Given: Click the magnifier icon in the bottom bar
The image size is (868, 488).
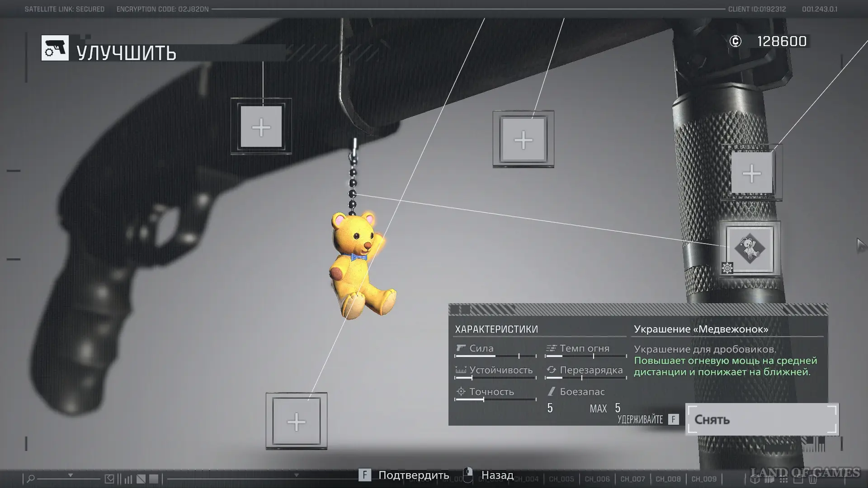Looking at the screenshot, I should click(x=31, y=479).
